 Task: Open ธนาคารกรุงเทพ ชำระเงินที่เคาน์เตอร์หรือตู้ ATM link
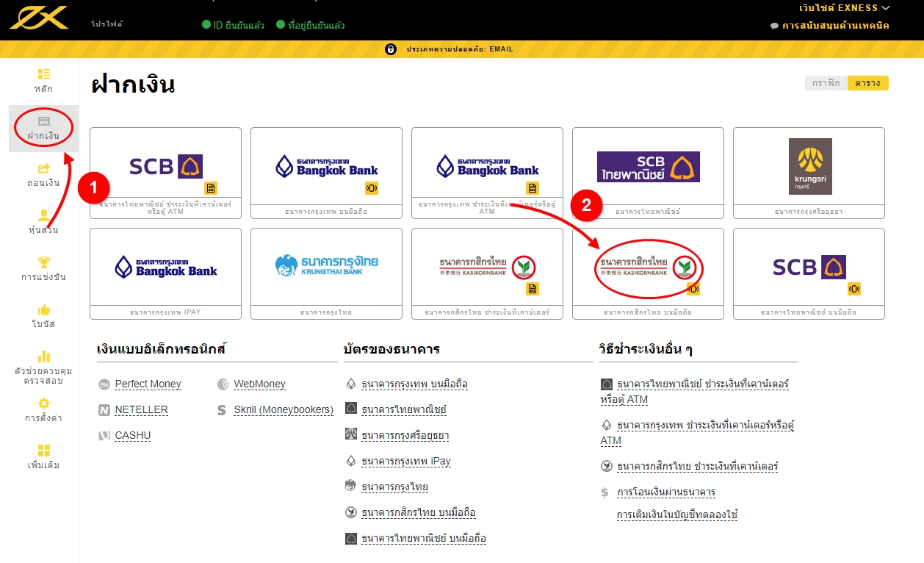point(698,433)
